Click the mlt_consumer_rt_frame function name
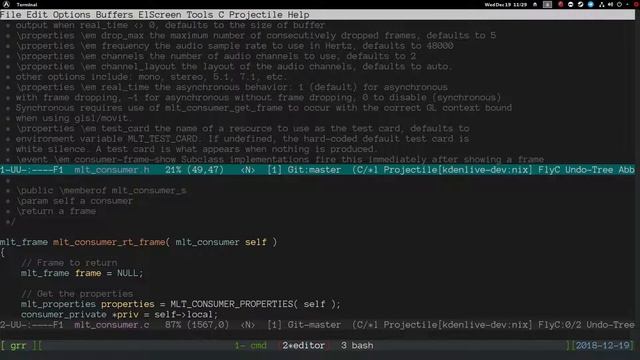The width and height of the screenshot is (640, 360). (x=109, y=242)
